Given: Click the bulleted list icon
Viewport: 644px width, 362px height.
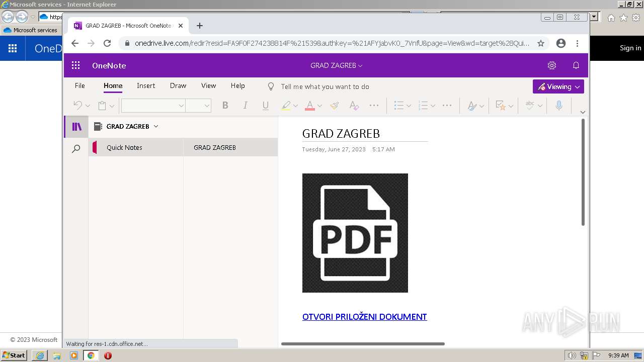Looking at the screenshot, I should (399, 106).
